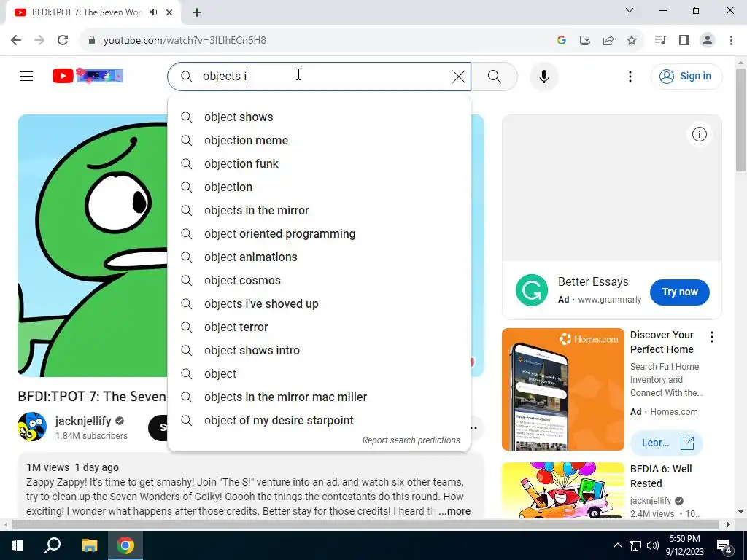Image resolution: width=747 pixels, height=560 pixels.
Task: Bookmark this tab with the star
Action: (632, 41)
